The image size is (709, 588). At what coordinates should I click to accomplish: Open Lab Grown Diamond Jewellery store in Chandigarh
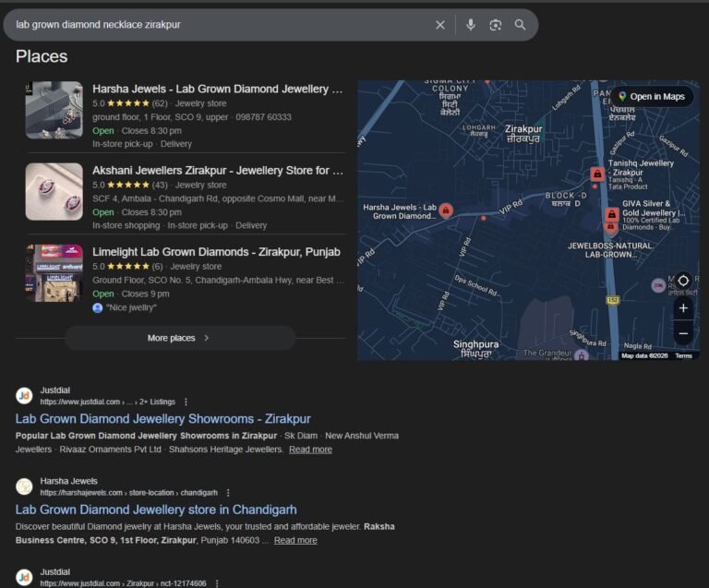pos(156,510)
